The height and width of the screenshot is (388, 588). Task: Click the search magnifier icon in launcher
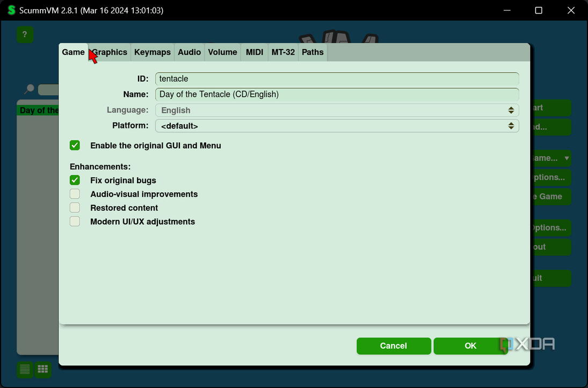pos(29,89)
